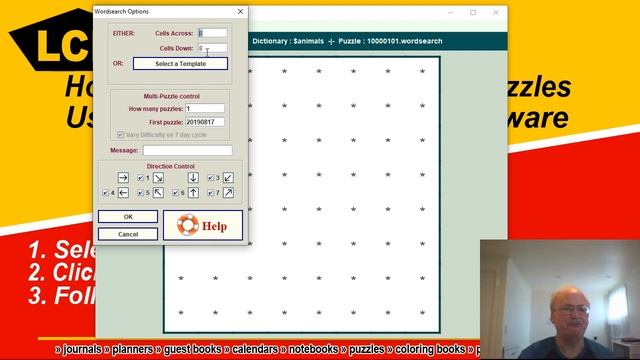Disable direction checkbox 6
The height and width of the screenshot is (360, 640).
[x=176, y=193]
